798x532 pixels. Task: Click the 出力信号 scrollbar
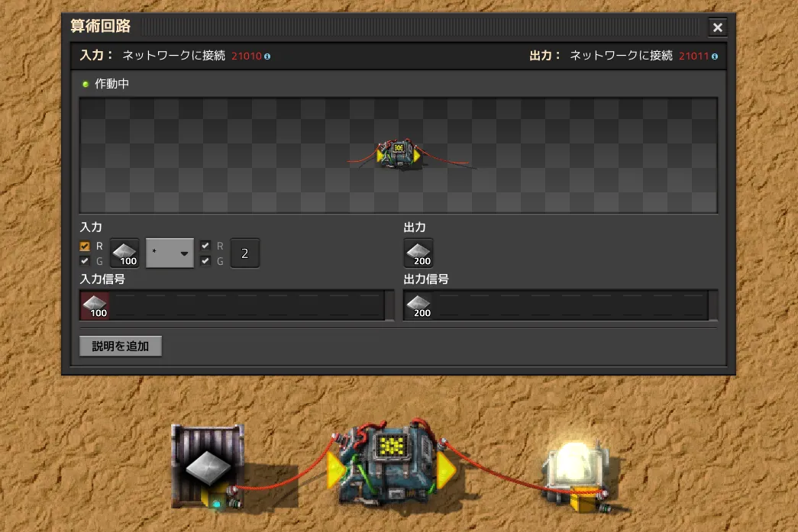(713, 305)
